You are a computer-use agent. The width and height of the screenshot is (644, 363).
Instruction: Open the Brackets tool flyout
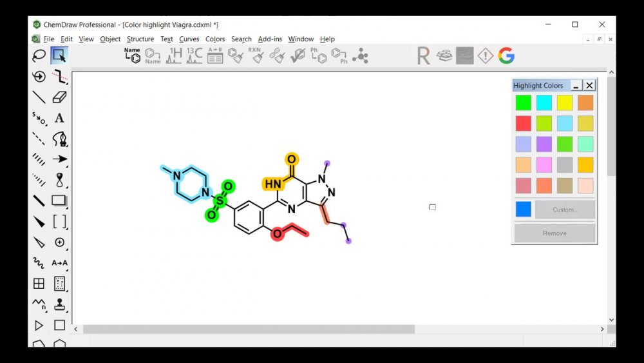59,221
